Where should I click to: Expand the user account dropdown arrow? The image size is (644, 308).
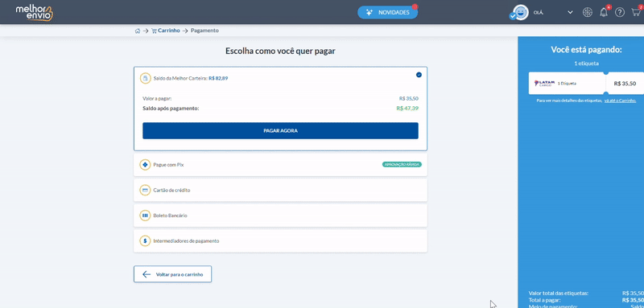570,12
